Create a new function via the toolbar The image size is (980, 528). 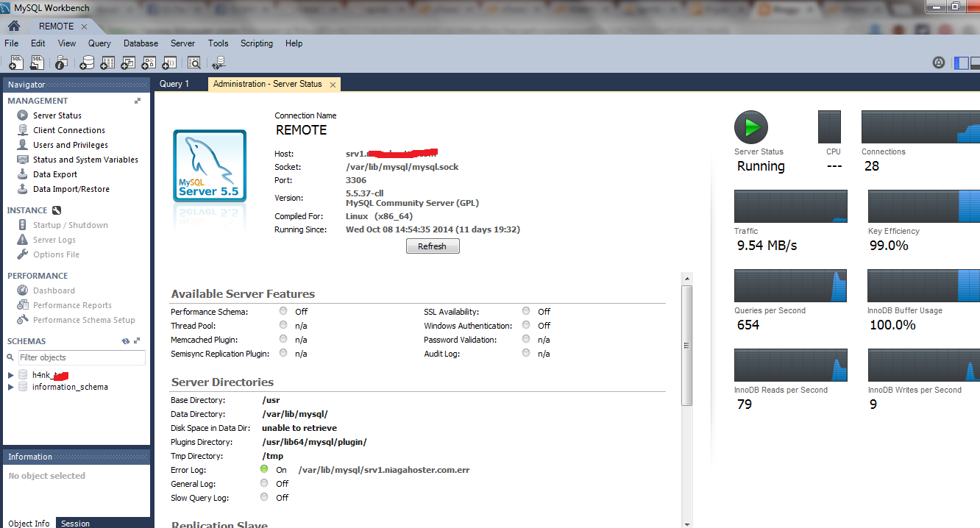click(168, 63)
